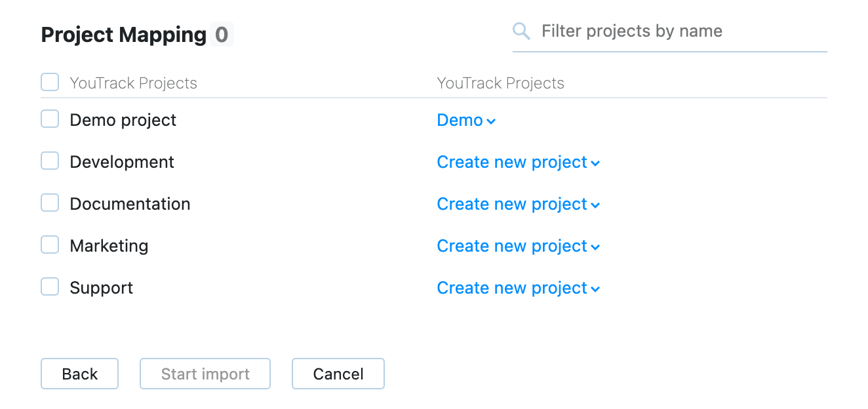The height and width of the screenshot is (409, 868).
Task: Click the Back button
Action: tap(79, 374)
